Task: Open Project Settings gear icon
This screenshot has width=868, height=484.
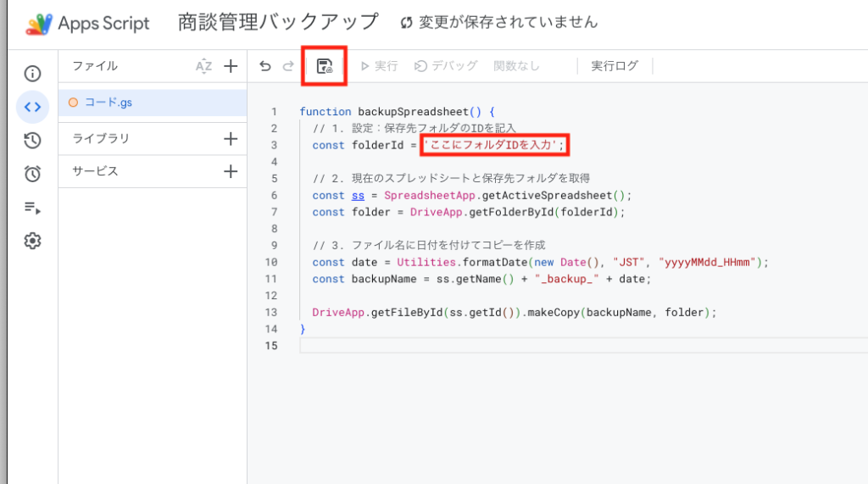Action: pyautogui.click(x=32, y=241)
